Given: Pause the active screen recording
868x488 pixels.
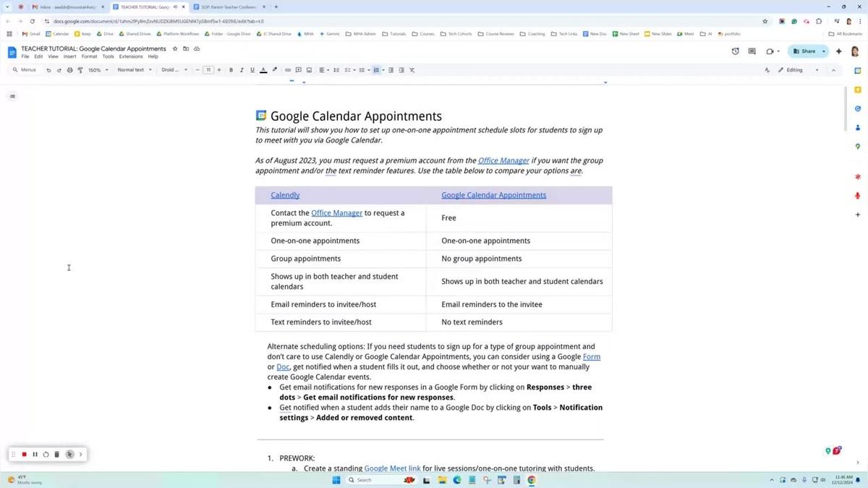Looking at the screenshot, I should click(x=35, y=454).
